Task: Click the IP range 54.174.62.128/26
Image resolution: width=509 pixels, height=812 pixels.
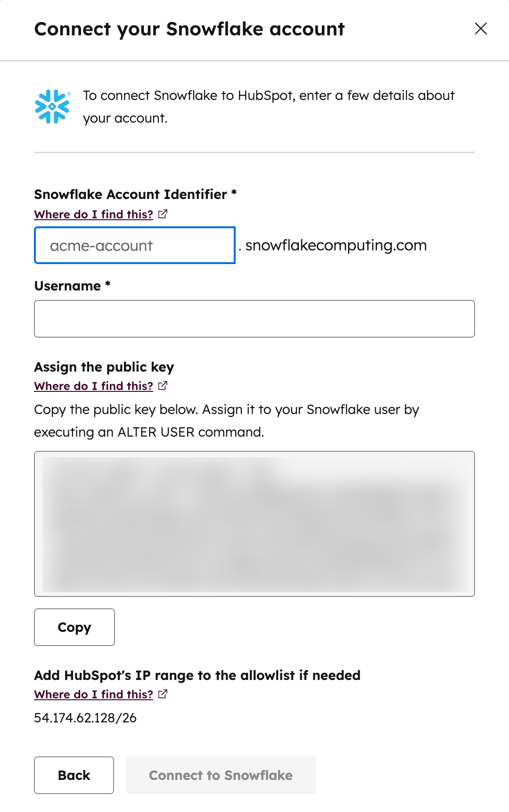Action: (85, 718)
